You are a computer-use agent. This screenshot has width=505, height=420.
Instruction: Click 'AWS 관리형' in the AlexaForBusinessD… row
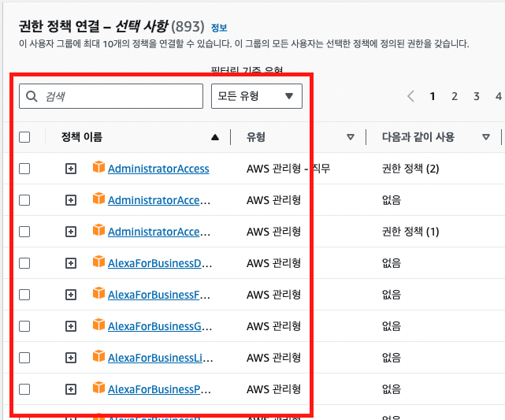(273, 263)
